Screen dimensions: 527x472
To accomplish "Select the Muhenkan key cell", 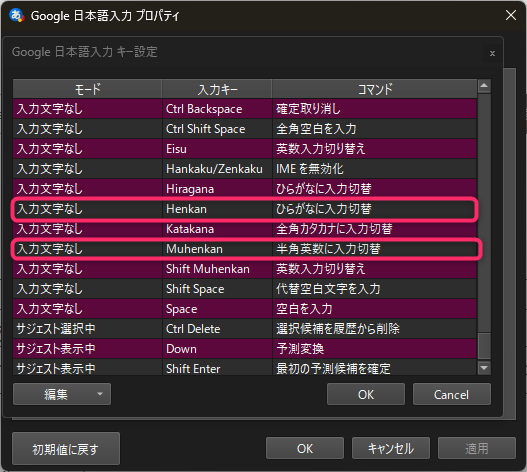I will click(x=217, y=249).
